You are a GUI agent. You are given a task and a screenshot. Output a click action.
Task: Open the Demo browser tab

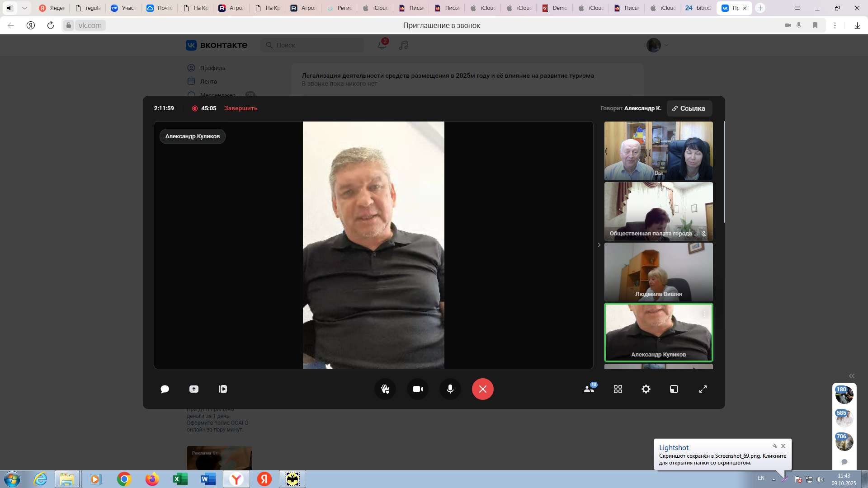click(555, 8)
